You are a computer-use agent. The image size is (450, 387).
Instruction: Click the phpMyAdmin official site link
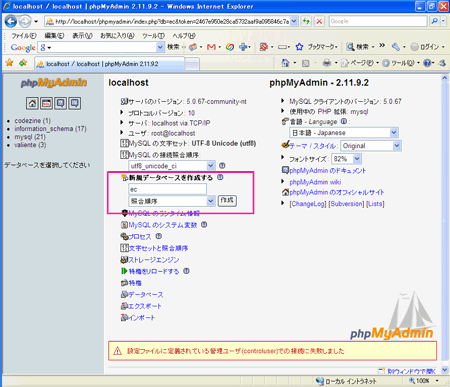[337, 192]
